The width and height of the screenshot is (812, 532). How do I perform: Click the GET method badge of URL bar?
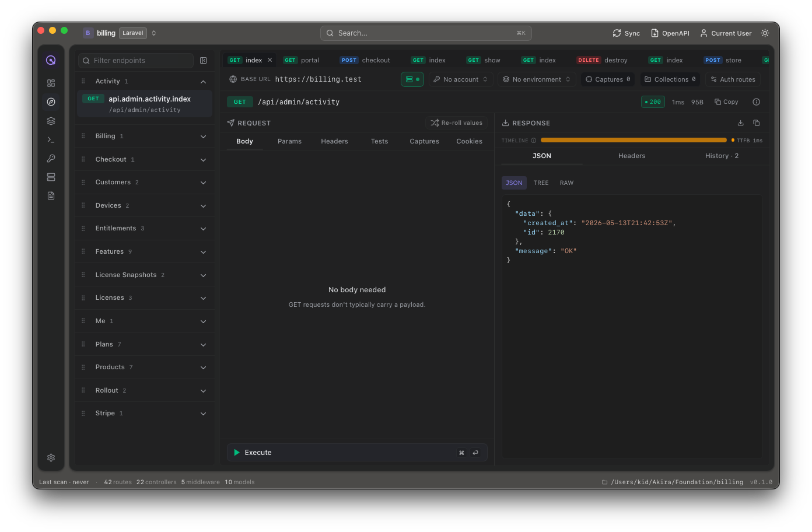(240, 102)
